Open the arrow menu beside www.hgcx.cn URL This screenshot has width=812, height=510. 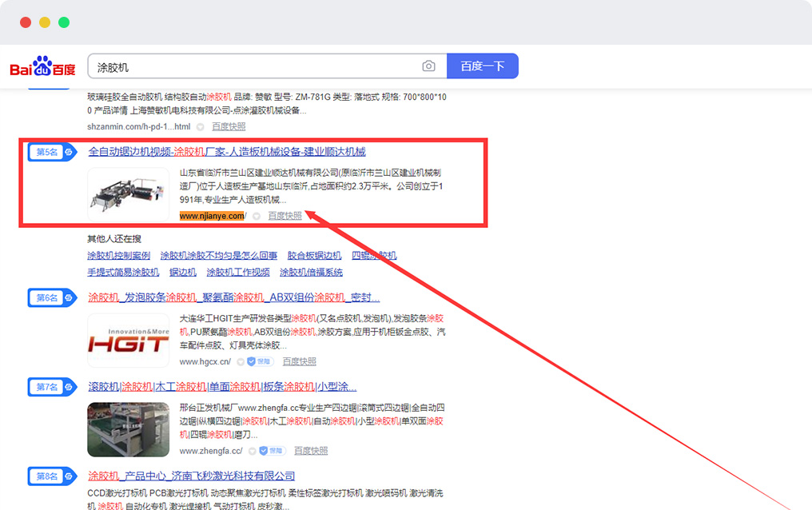(241, 362)
